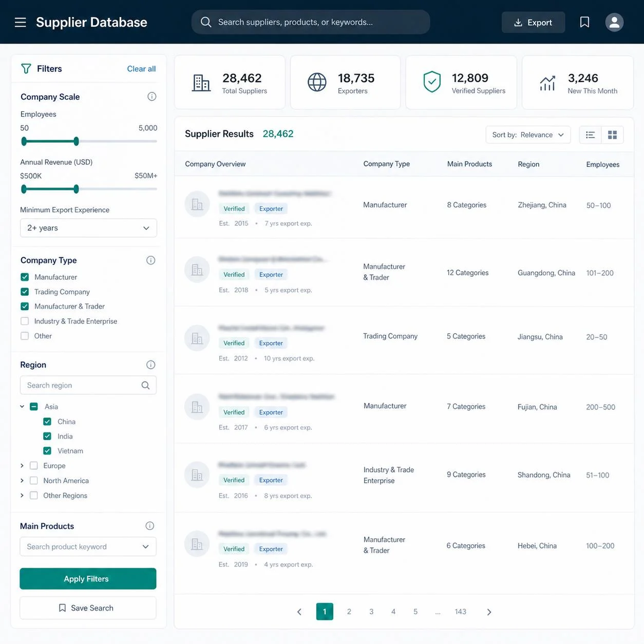Click Verified tag on Fujian supplier
Viewport: 644px width, 644px height.
click(234, 412)
